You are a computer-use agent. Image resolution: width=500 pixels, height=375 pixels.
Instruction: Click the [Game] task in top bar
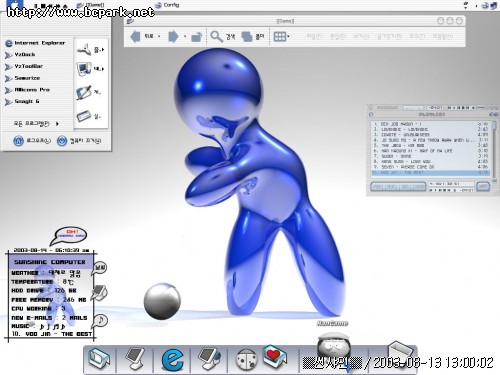(x=91, y=5)
